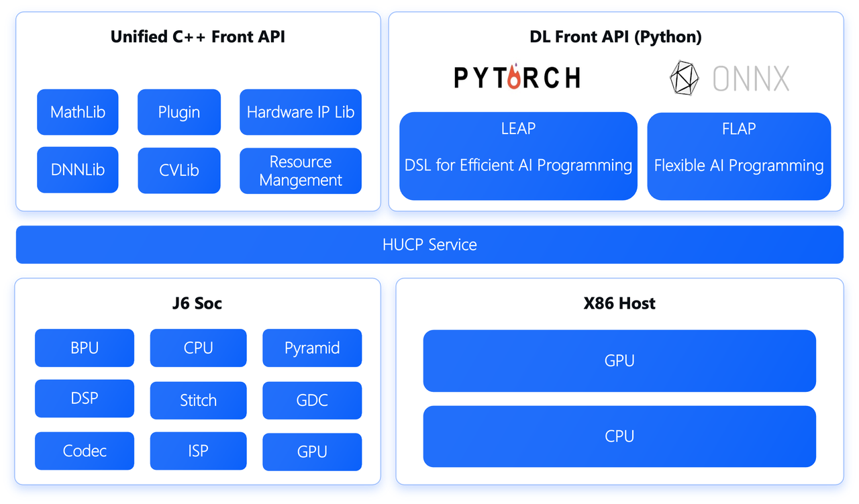Screen dimensions: 859x504
Task: Click the Plugin block
Action: 179,112
